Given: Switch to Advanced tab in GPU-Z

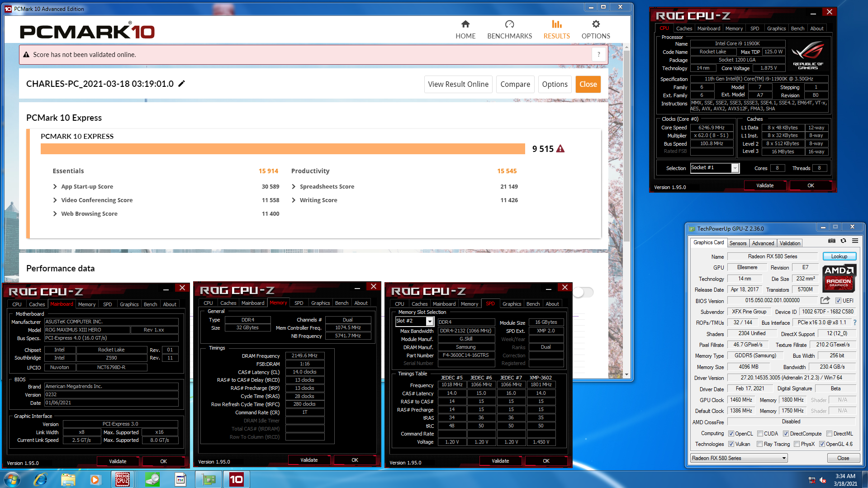Looking at the screenshot, I should pyautogui.click(x=763, y=243).
